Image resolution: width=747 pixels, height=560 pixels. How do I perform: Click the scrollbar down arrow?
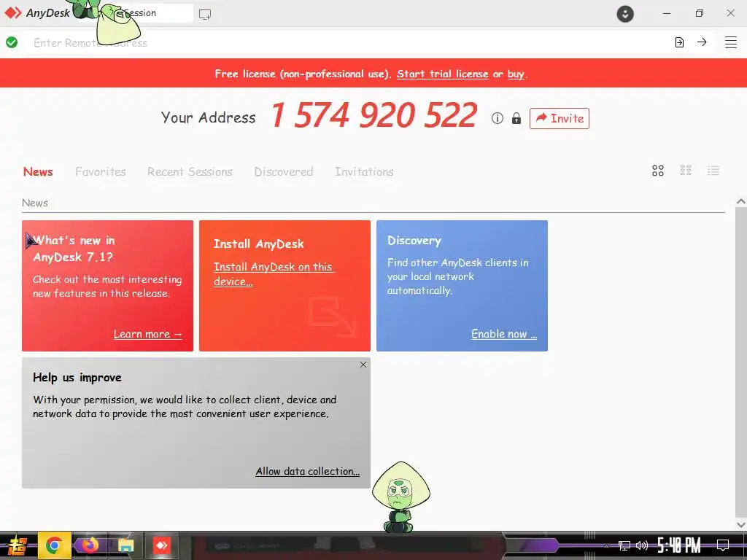coord(741,525)
